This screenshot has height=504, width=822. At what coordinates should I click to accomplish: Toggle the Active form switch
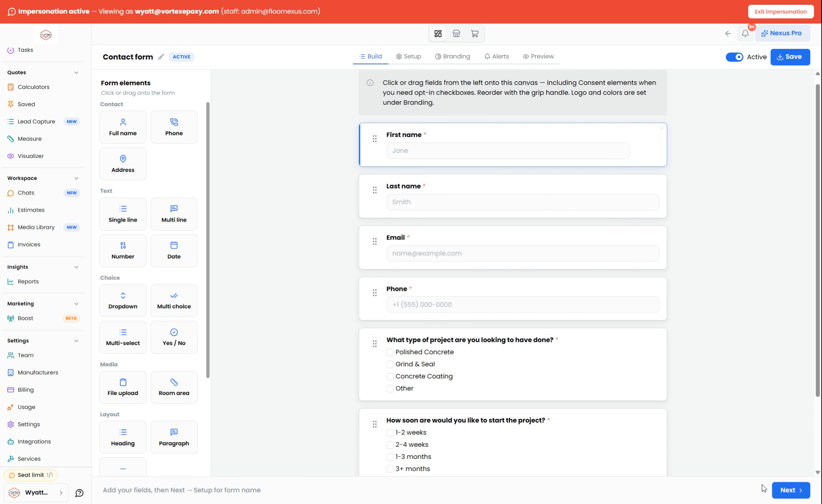735,57
